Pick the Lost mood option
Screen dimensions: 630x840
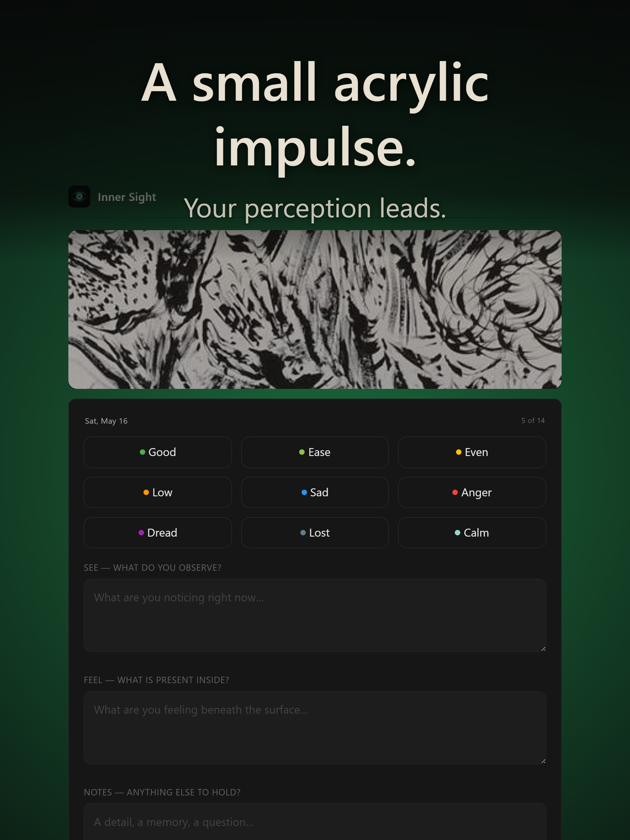point(315,532)
